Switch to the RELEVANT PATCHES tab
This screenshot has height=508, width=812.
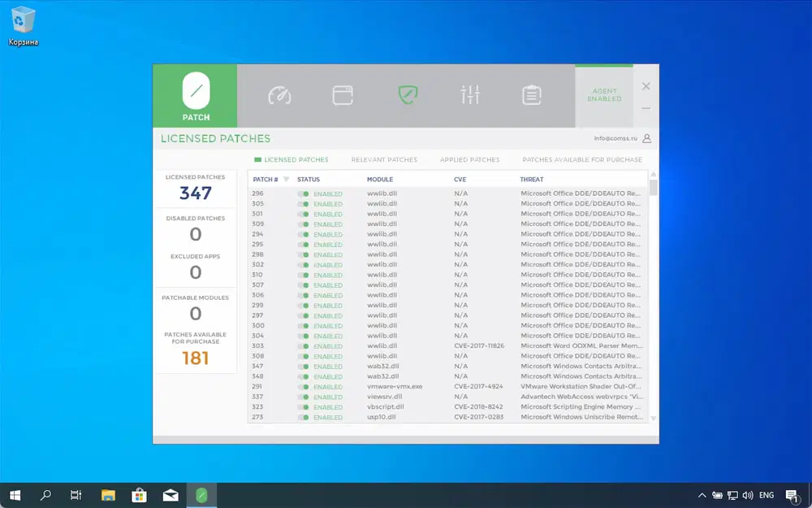(x=385, y=159)
